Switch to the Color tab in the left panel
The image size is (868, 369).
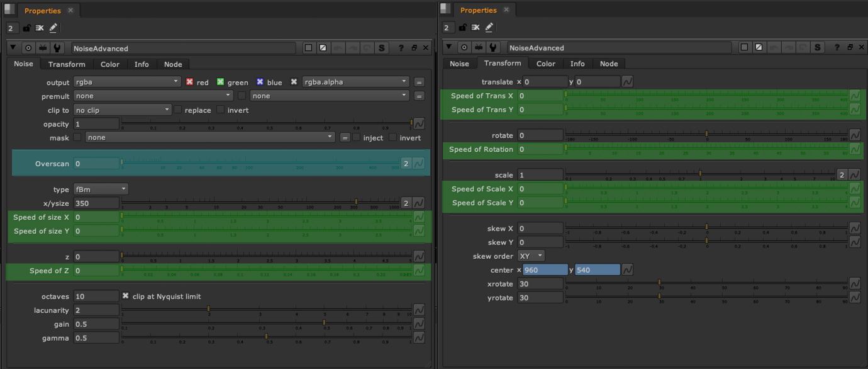pos(110,64)
